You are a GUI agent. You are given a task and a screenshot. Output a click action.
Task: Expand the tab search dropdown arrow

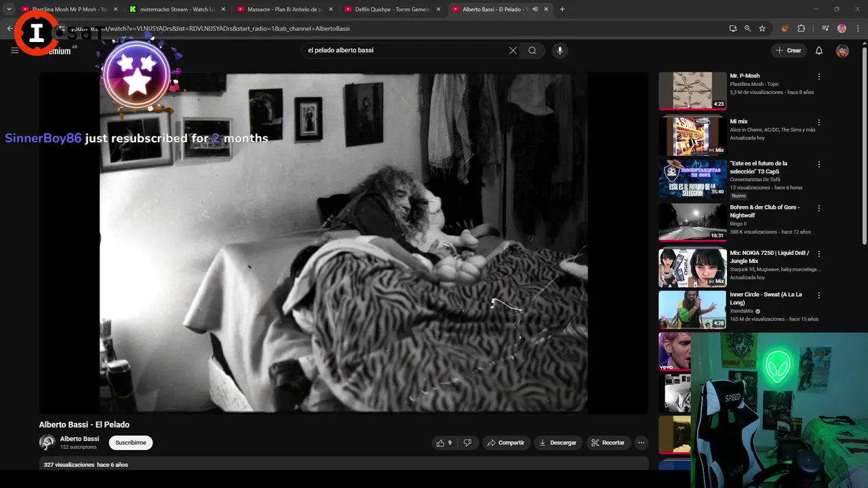tap(9, 9)
